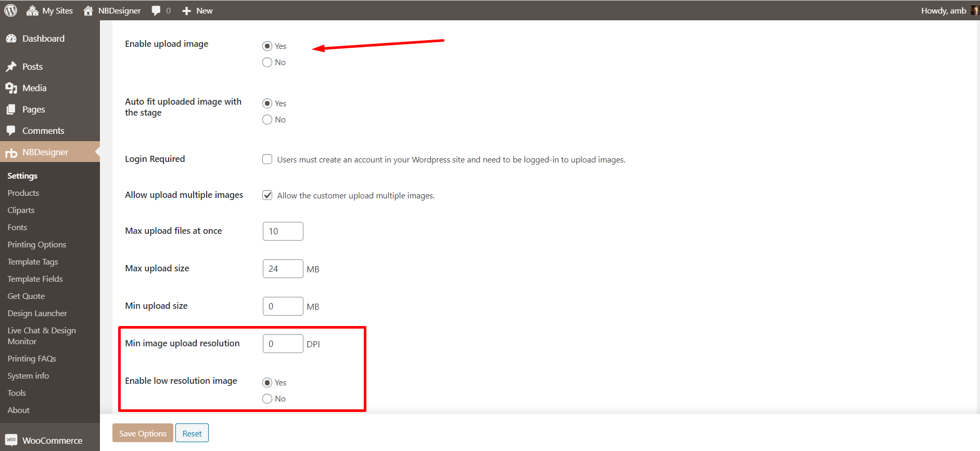This screenshot has width=980, height=451.
Task: Click the Min image upload resolution field
Action: pyautogui.click(x=283, y=344)
